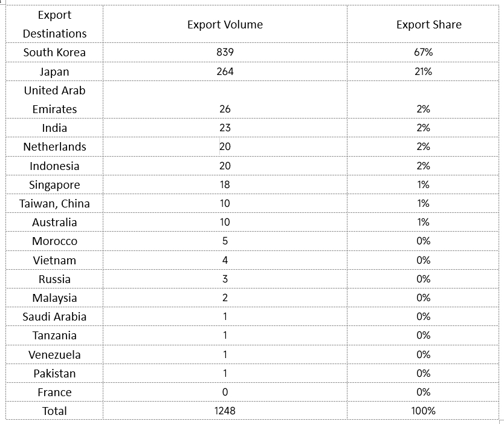Click the Taiwan, China cell
This screenshot has height=424, width=504.
pyautogui.click(x=54, y=203)
